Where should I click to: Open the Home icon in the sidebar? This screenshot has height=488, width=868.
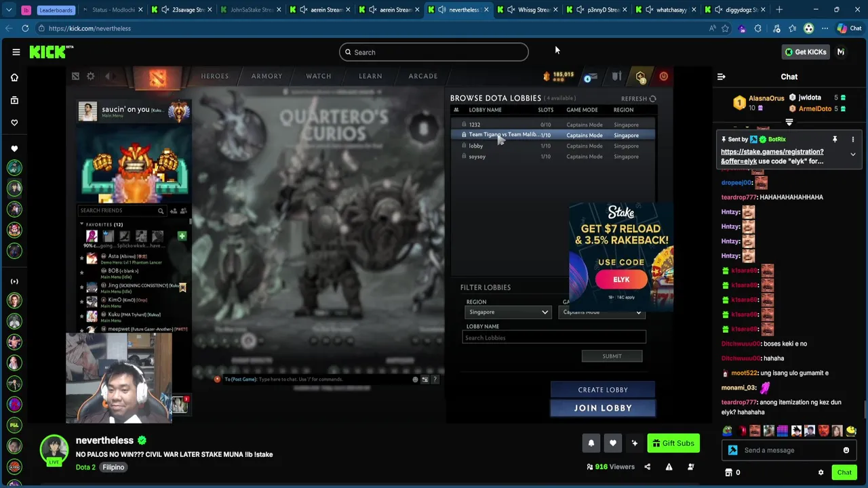(x=14, y=77)
